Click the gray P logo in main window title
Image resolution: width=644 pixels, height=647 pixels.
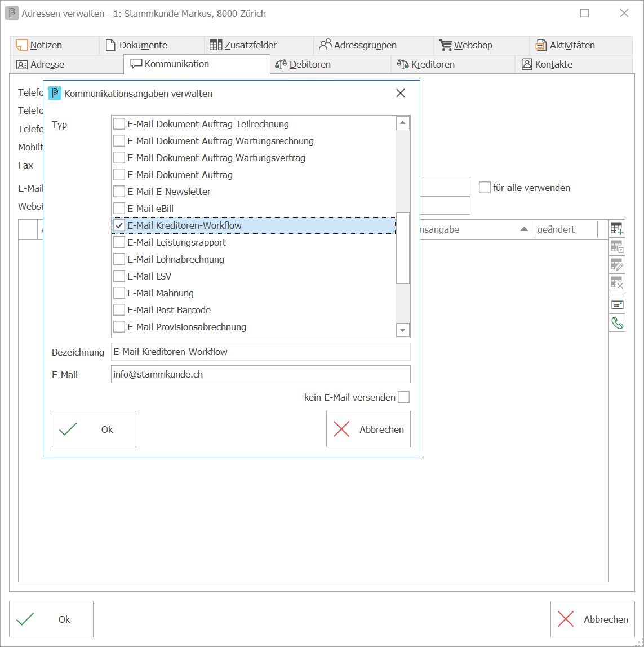click(x=12, y=13)
